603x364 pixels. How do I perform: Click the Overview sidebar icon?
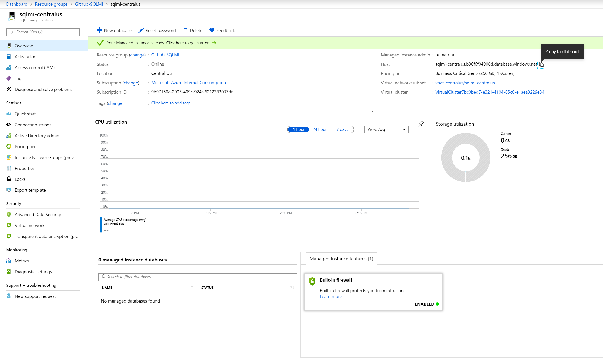(9, 46)
